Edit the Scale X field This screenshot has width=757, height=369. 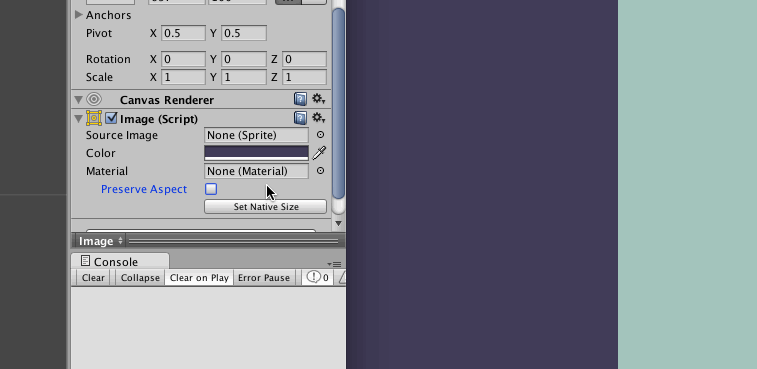(183, 77)
